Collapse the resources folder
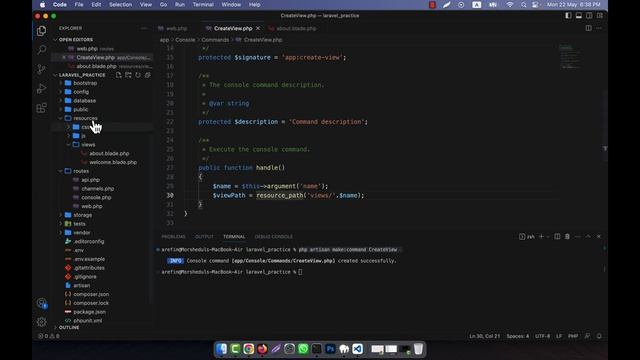 tap(85, 118)
